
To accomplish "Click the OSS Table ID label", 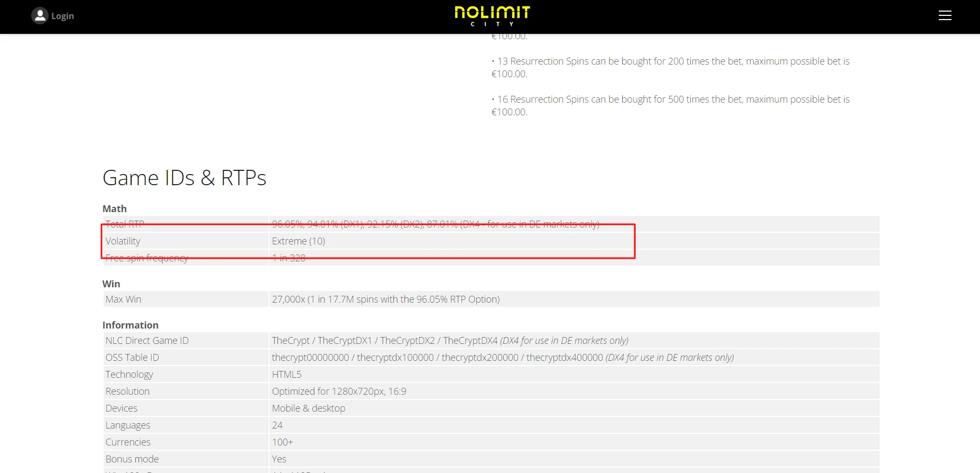I will [132, 357].
